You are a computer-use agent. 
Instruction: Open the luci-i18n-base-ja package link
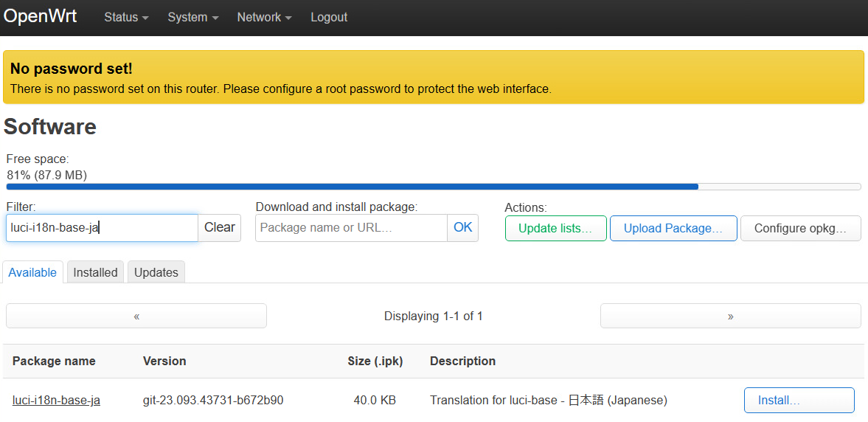point(56,401)
